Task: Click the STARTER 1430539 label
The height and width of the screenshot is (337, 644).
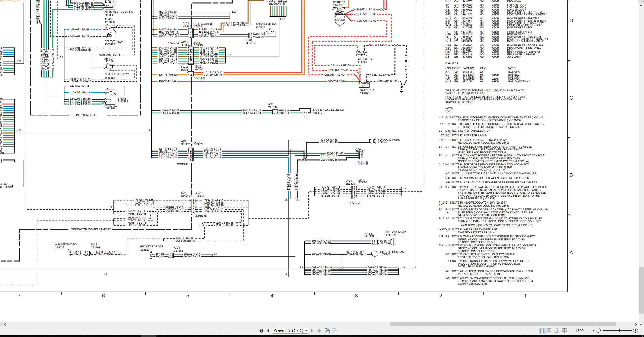Action: point(339,3)
